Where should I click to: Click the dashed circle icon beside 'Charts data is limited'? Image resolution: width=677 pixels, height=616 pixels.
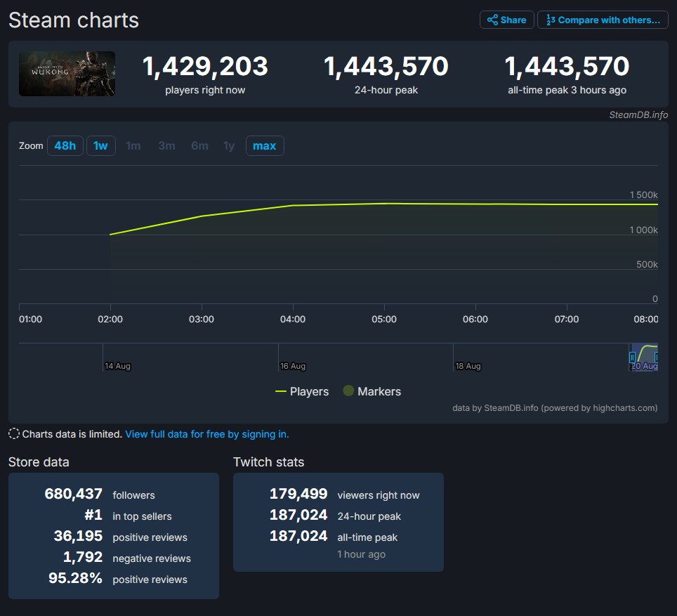14,433
